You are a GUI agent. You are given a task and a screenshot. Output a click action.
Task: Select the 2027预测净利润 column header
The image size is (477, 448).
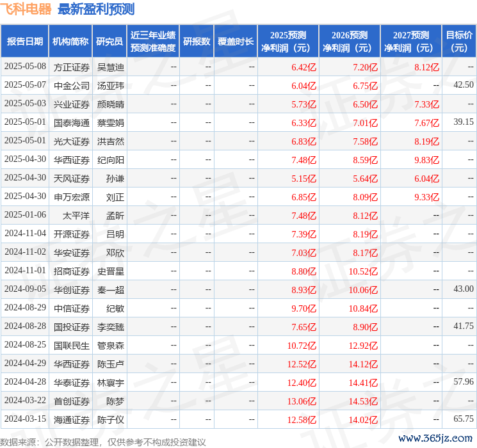coord(411,42)
